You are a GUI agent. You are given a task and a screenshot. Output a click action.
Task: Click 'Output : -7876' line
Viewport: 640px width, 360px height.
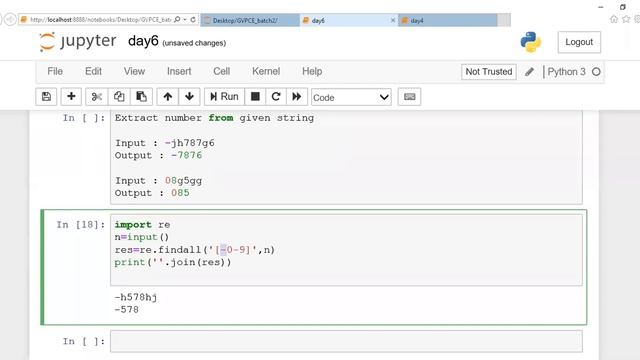[x=158, y=156]
